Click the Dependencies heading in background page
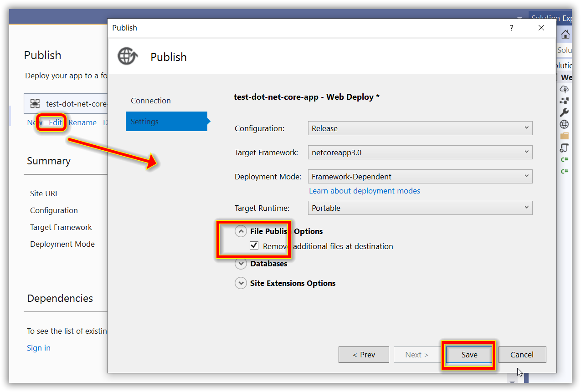581x392 pixels. [x=60, y=298]
